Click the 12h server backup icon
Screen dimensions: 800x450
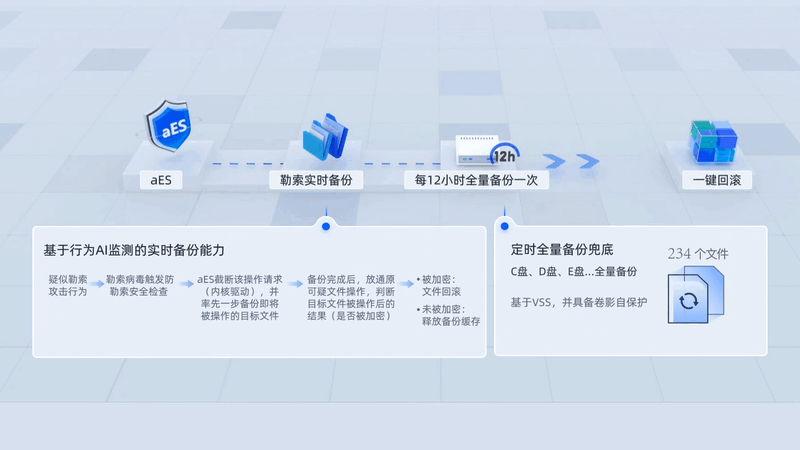tap(487, 150)
